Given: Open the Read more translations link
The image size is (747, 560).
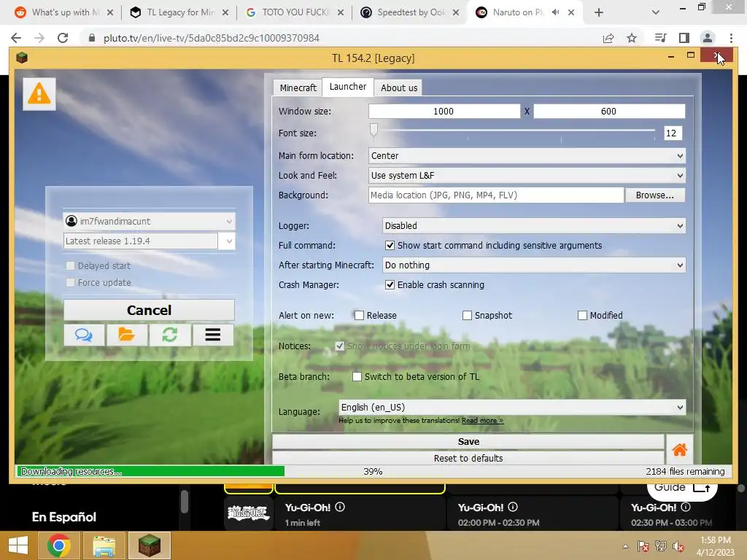Looking at the screenshot, I should tap(482, 421).
